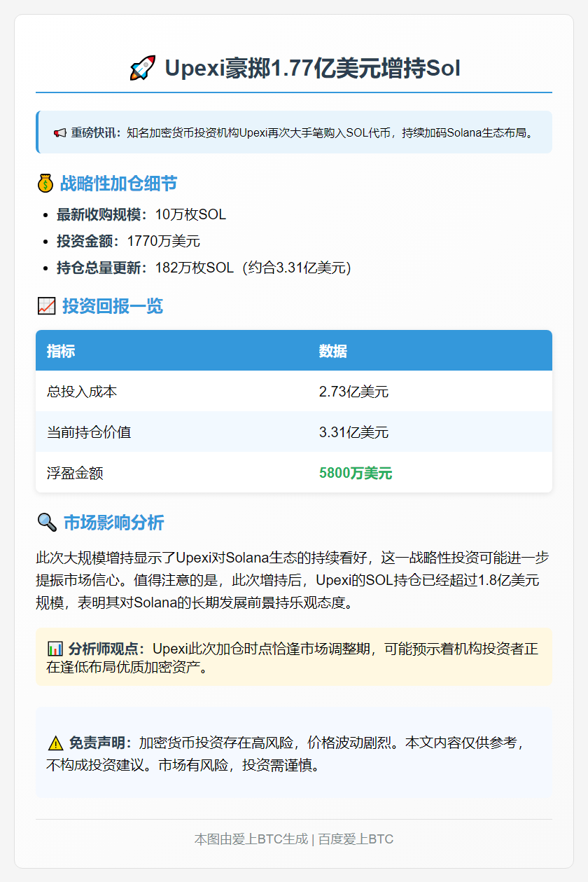Click the chart icon beside 投资回报一览
This screenshot has width=588, height=882.
[44, 306]
